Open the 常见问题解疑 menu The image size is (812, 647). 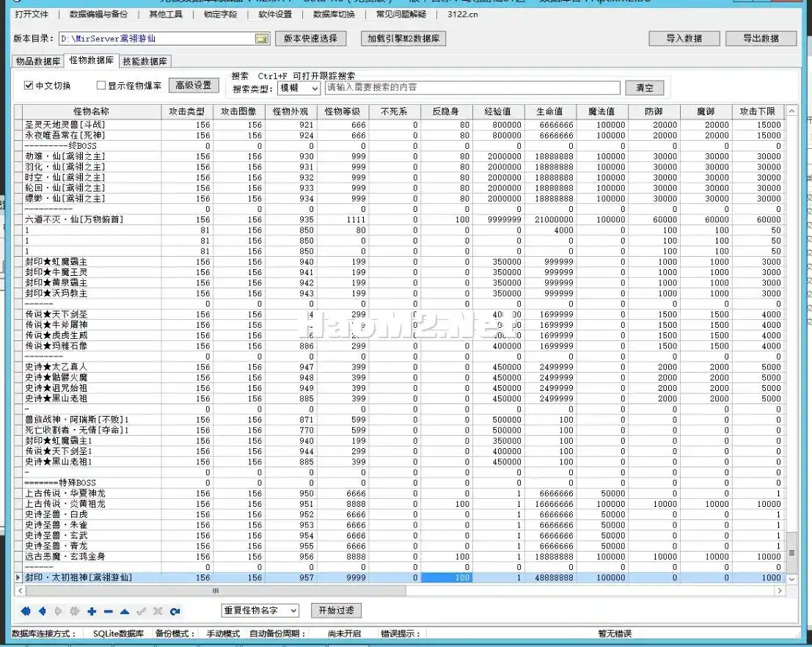[x=401, y=14]
